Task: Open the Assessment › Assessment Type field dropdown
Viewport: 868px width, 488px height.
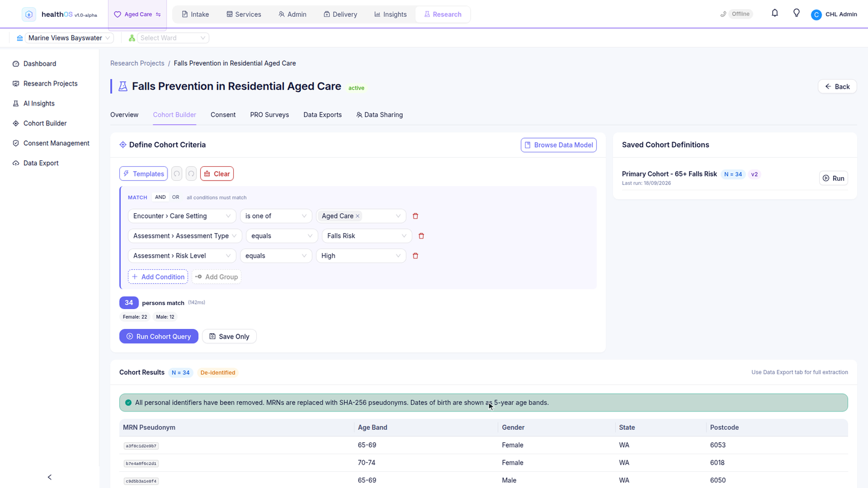Action: pyautogui.click(x=184, y=236)
